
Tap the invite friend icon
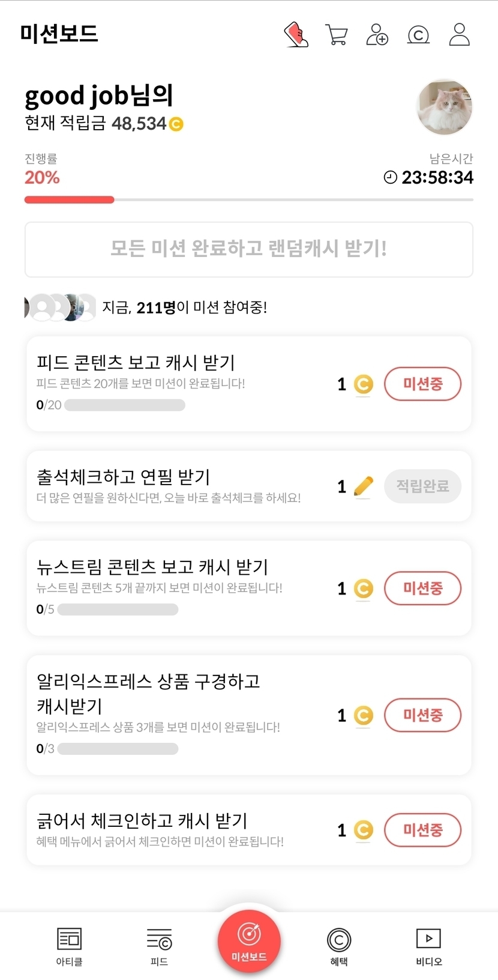click(x=377, y=34)
